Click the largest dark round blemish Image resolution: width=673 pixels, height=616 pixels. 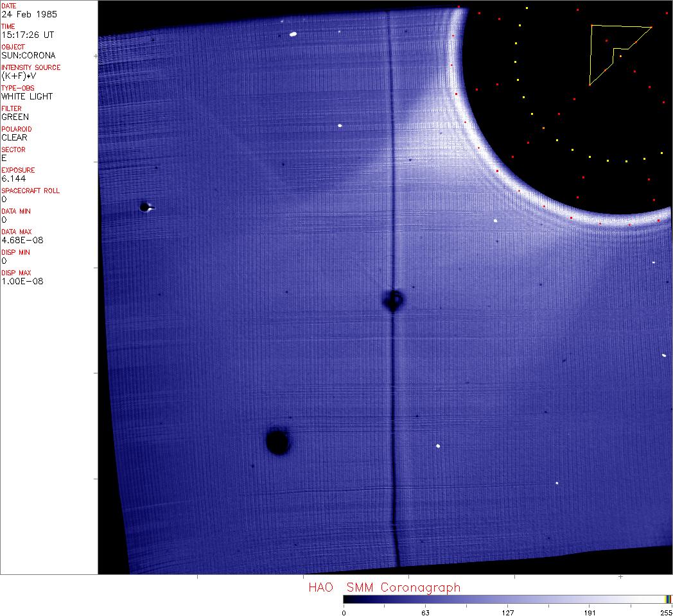tap(277, 441)
